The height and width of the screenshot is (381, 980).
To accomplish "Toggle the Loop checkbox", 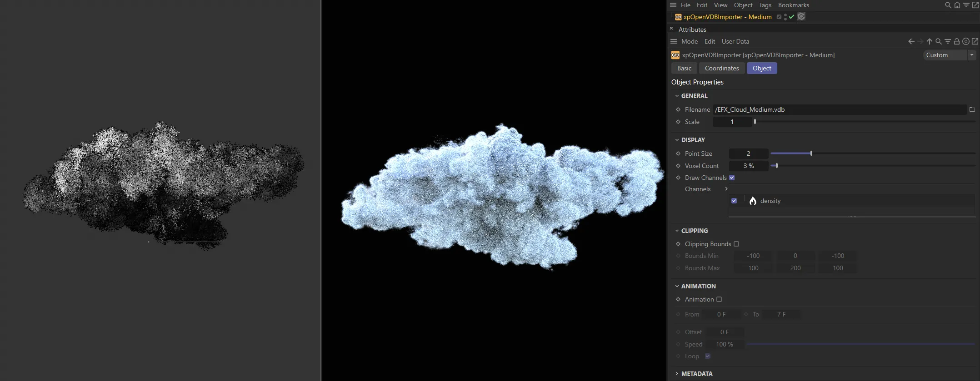I will pyautogui.click(x=708, y=356).
